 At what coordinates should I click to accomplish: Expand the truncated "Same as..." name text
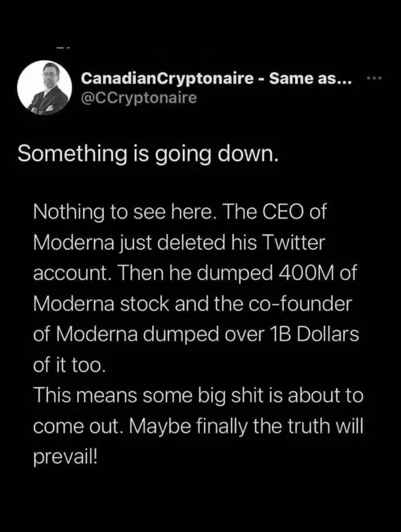click(x=310, y=80)
